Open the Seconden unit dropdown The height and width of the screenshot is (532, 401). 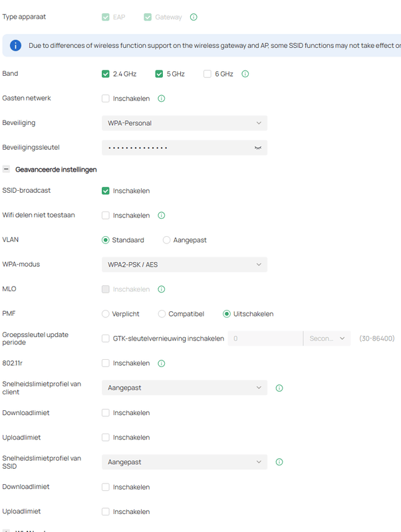327,338
